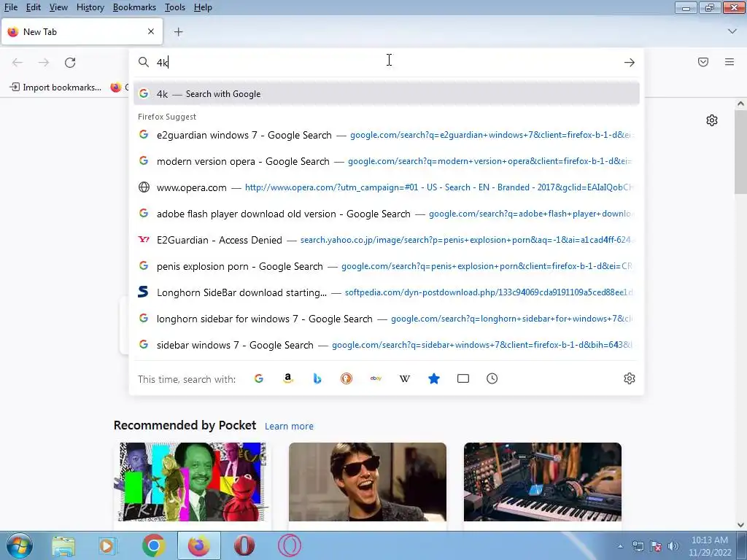Search this time with DuckDuckGo icon
The image size is (747, 560).
[x=347, y=378]
